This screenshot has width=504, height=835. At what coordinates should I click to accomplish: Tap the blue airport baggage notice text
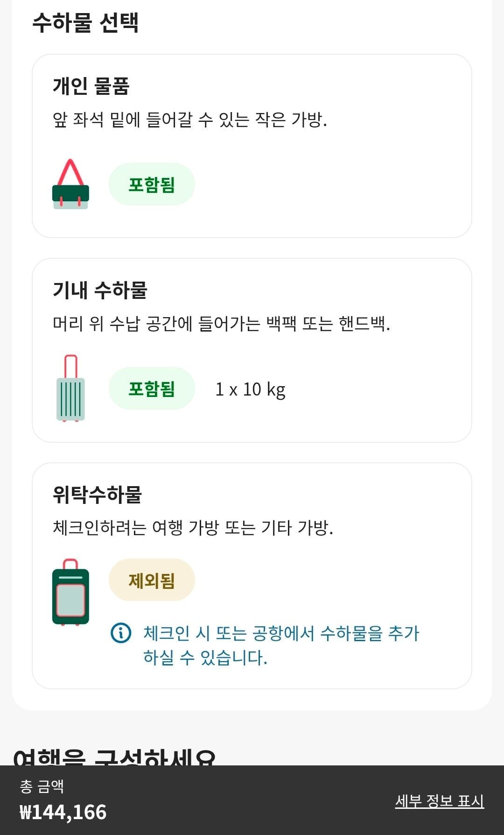[x=281, y=645]
